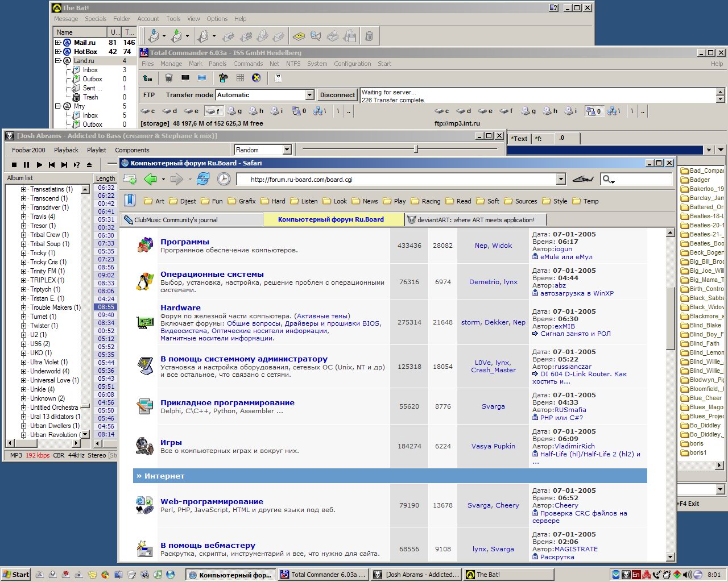728x582 pixels.
Task: Click the Windows Start button
Action: click(x=16, y=575)
